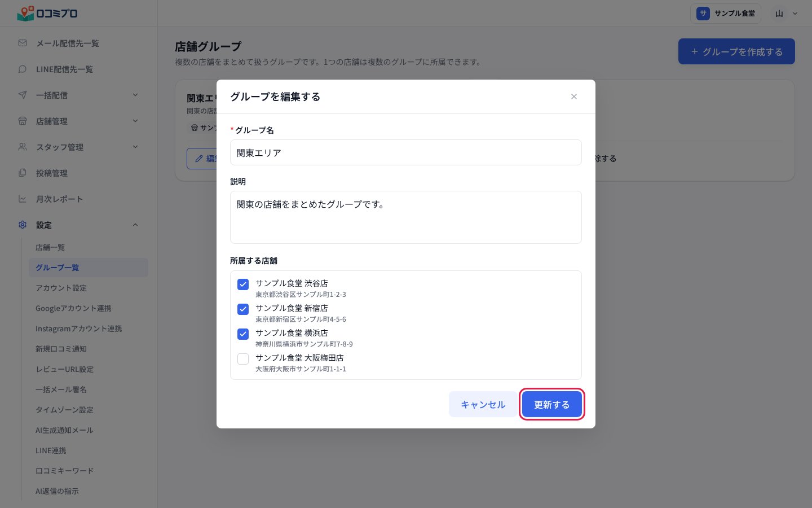
Task: Open 新規口コミ通知 settings
Action: tap(89, 349)
